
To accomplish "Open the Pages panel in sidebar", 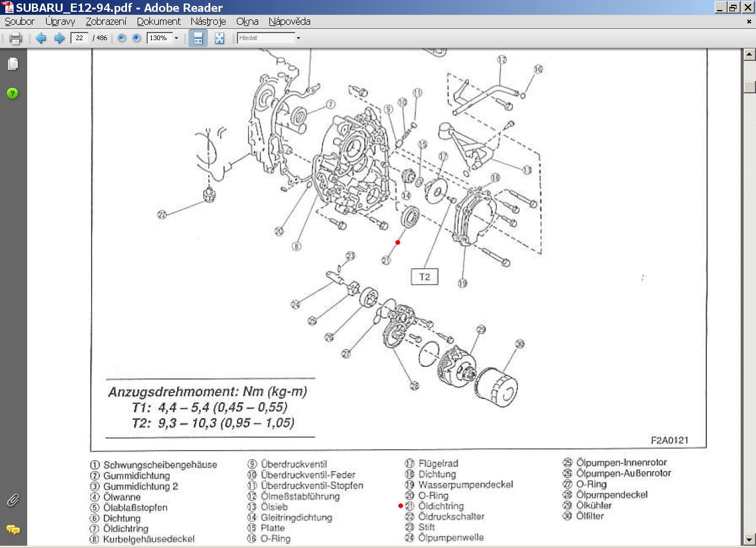I will point(12,64).
